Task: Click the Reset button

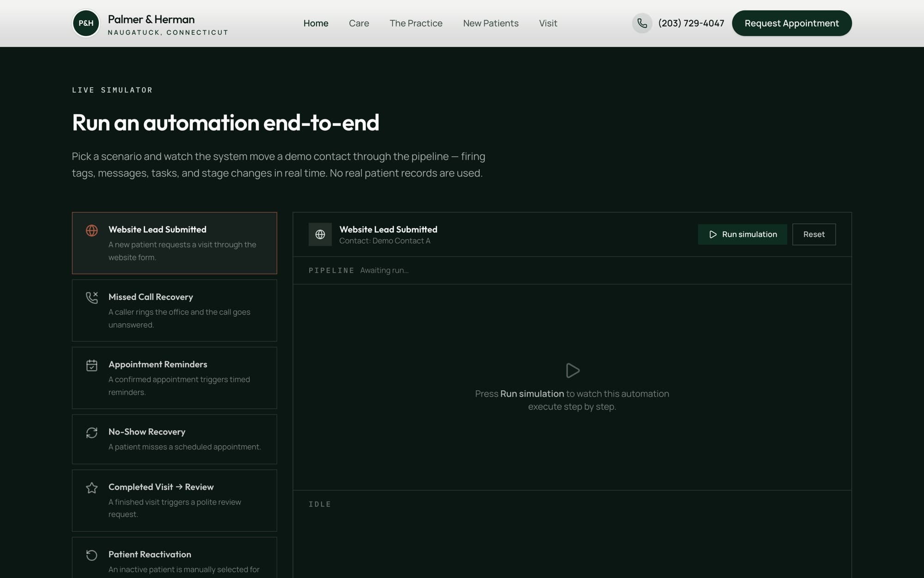Action: pyautogui.click(x=814, y=234)
